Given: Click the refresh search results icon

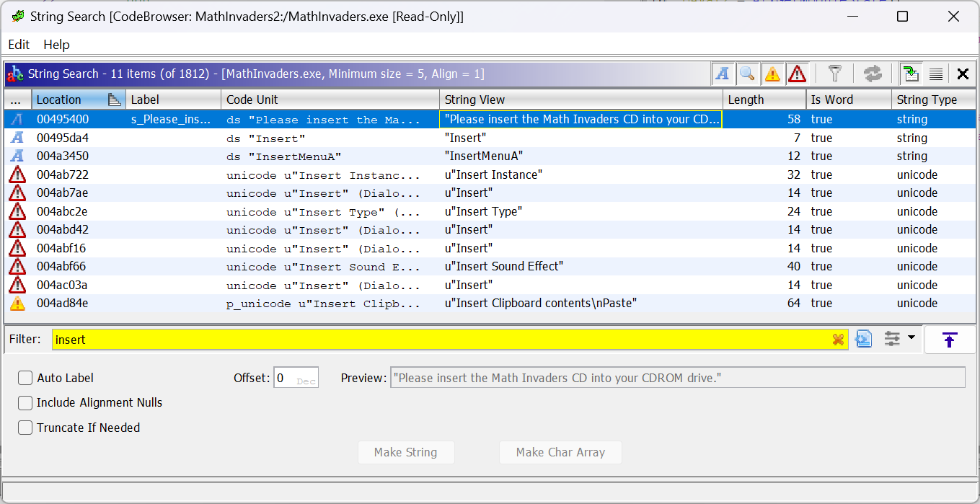Looking at the screenshot, I should pyautogui.click(x=873, y=73).
